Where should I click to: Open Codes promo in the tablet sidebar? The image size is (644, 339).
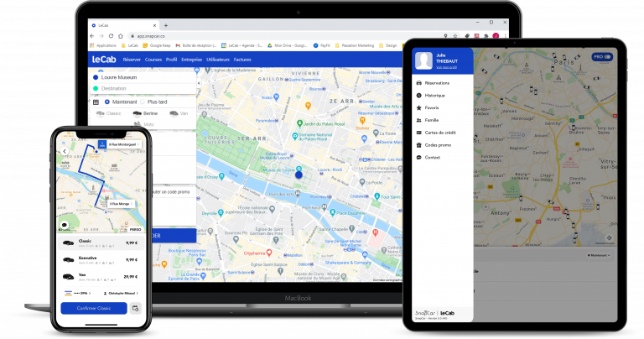pos(442,145)
